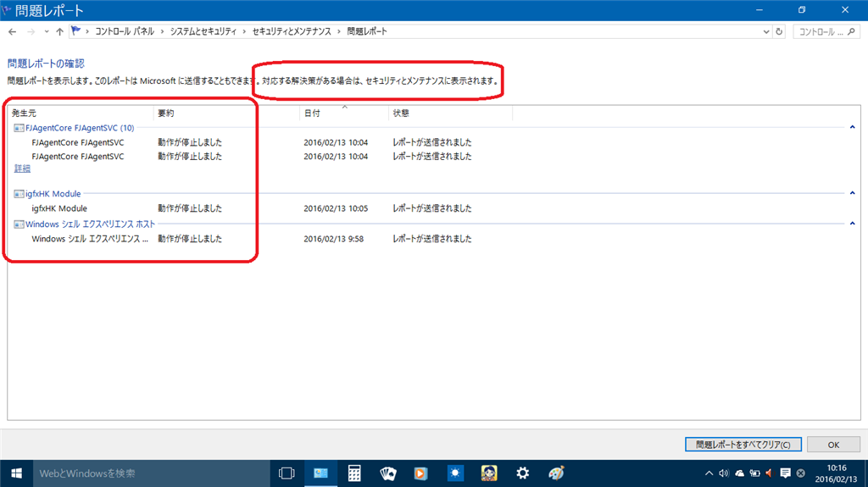The width and height of the screenshot is (868, 487).
Task: Go up one folder level
Action: pos(60,32)
